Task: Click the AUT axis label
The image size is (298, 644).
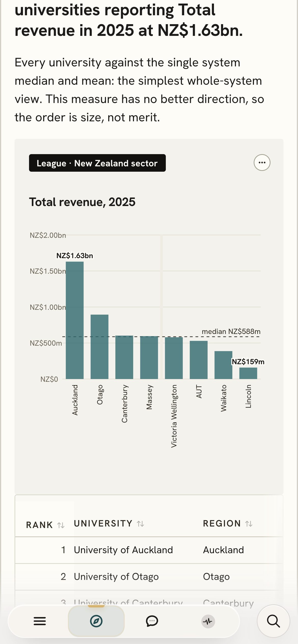Action: pos(199,391)
